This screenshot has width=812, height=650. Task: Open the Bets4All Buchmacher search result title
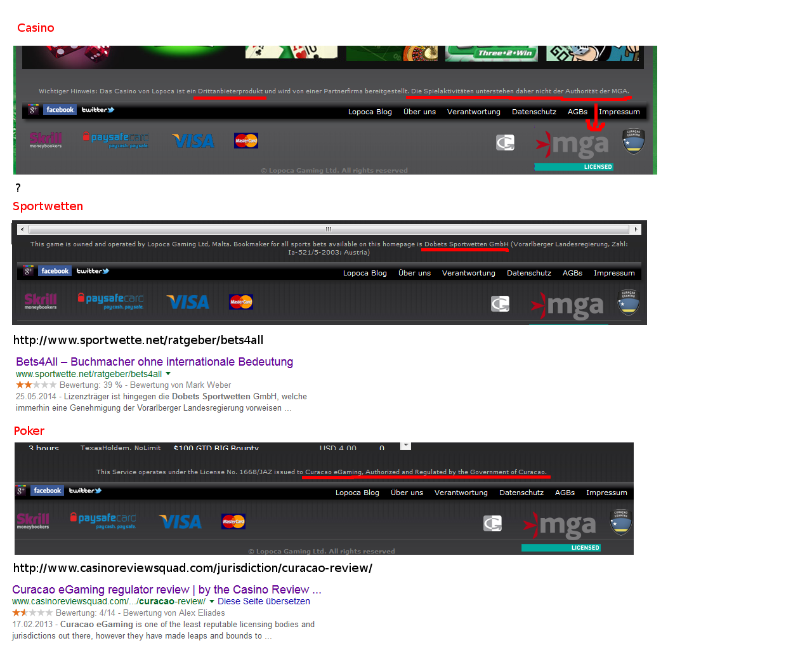[x=154, y=362]
